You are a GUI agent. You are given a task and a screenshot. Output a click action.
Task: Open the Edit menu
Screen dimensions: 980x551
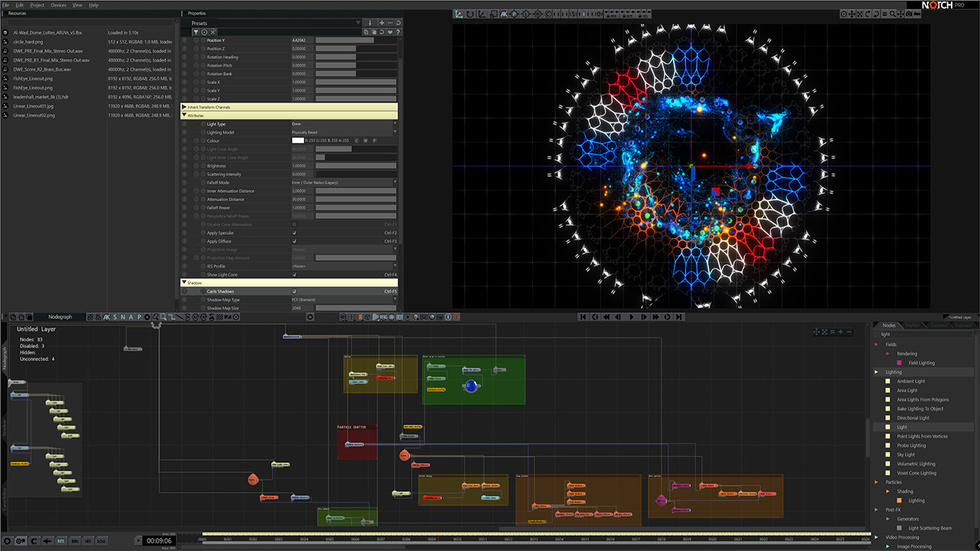click(x=20, y=5)
